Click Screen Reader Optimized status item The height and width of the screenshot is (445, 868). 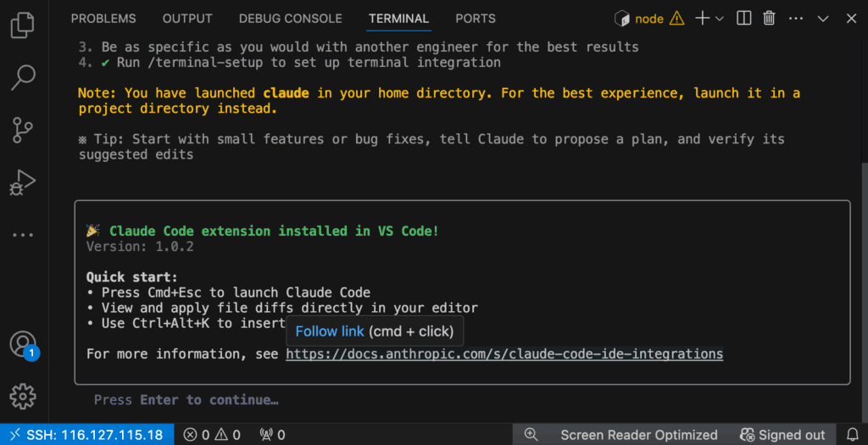click(x=639, y=435)
